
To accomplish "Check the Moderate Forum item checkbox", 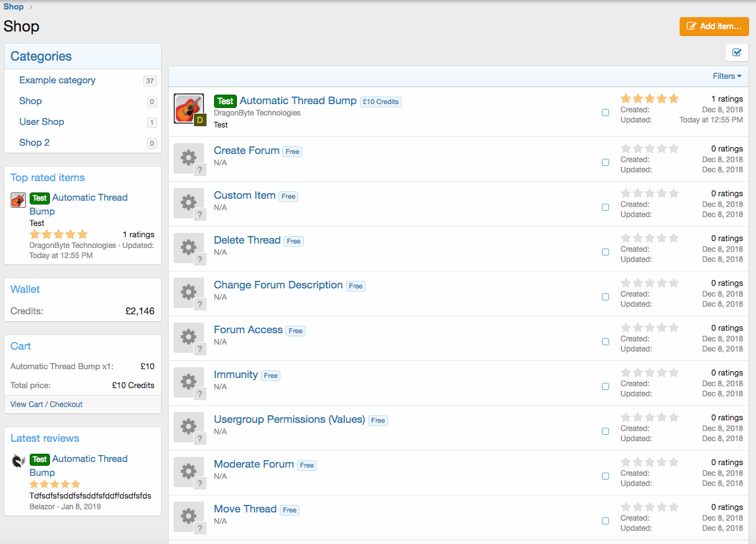I will [x=605, y=476].
